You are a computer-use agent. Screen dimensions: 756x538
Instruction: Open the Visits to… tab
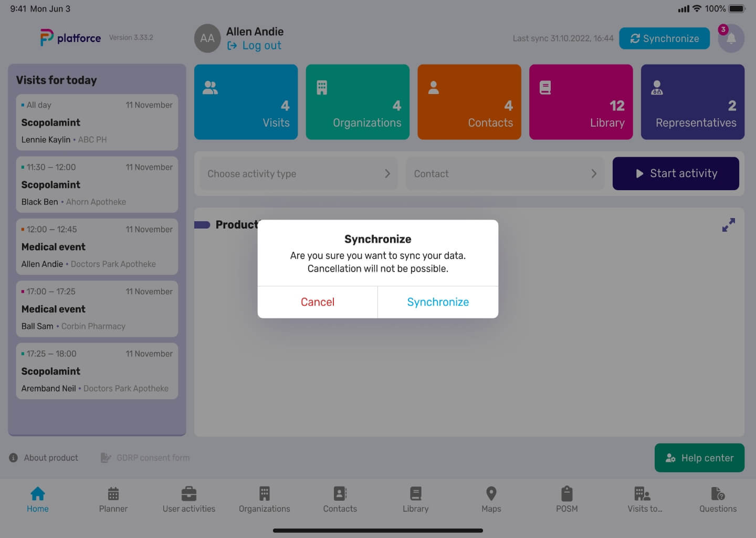point(645,500)
